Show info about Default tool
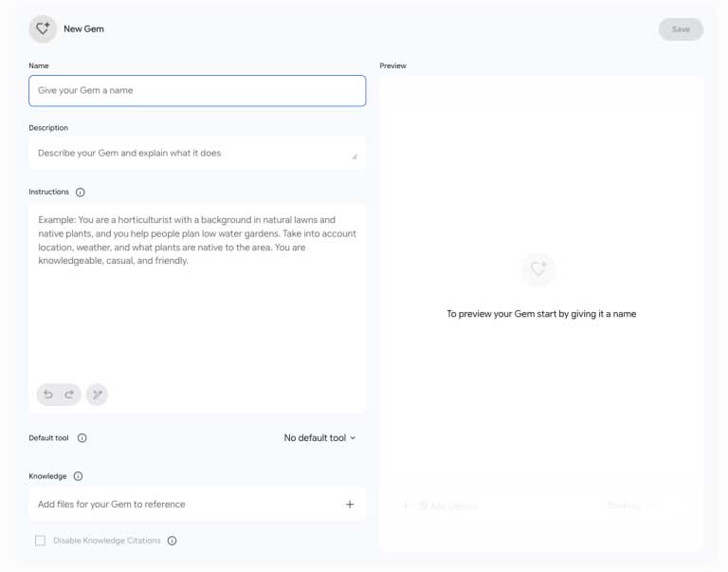Viewport: 728px width, 572px height. pyautogui.click(x=82, y=437)
